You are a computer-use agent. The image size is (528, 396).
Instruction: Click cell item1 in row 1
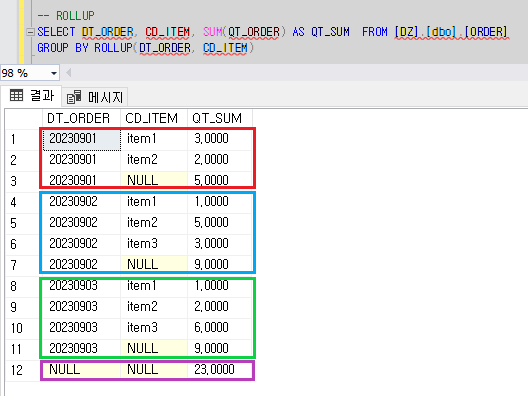154,139
